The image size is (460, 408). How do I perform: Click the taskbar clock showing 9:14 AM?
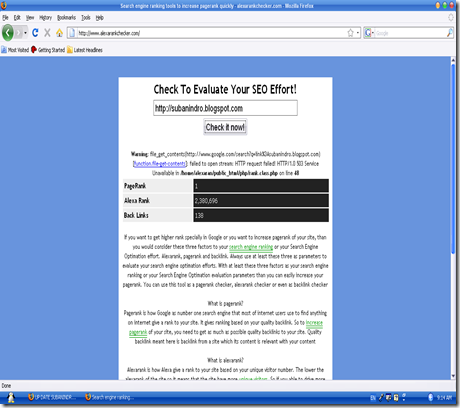(x=444, y=397)
